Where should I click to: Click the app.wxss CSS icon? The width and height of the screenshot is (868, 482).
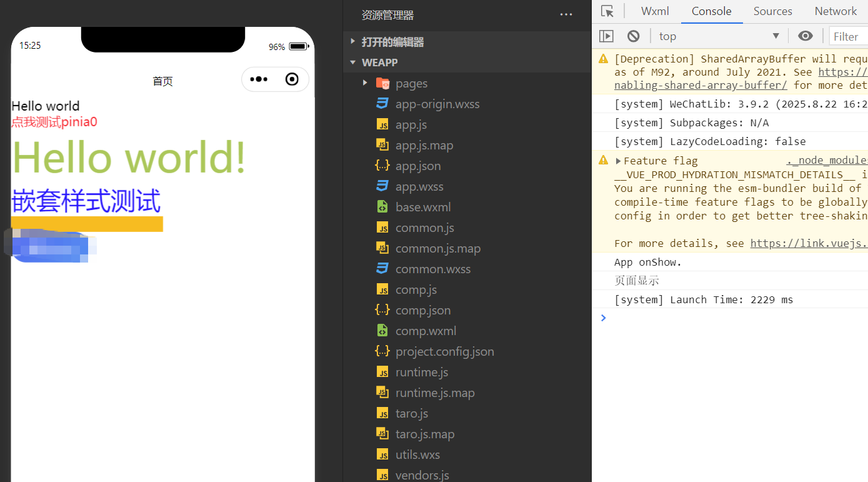pyautogui.click(x=382, y=186)
